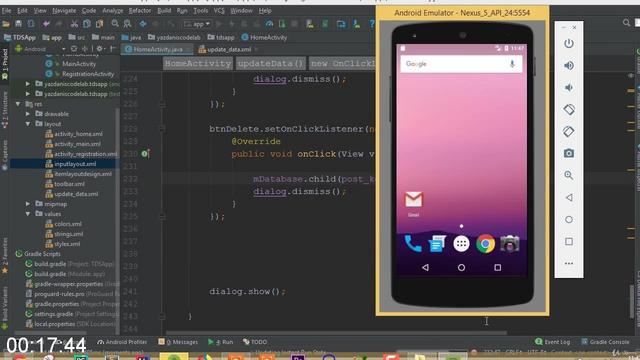Take emulator screenshot with camera icon
This screenshot has height=360, width=640.
569,153
